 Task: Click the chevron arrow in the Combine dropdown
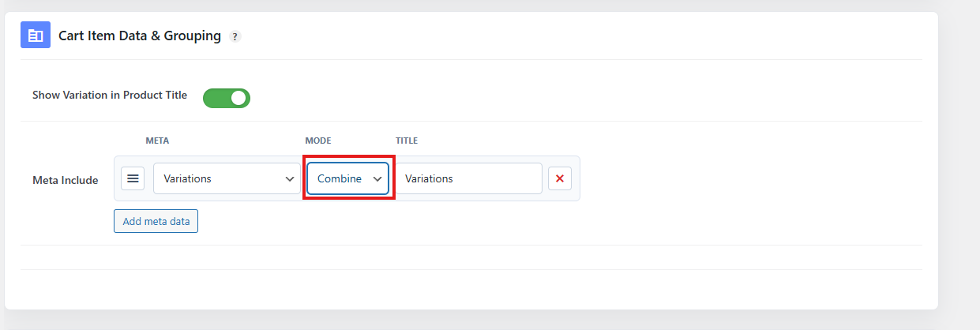pyautogui.click(x=377, y=179)
